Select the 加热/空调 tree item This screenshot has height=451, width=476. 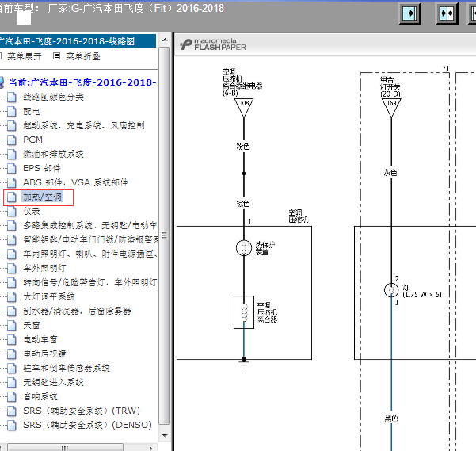tap(42, 197)
